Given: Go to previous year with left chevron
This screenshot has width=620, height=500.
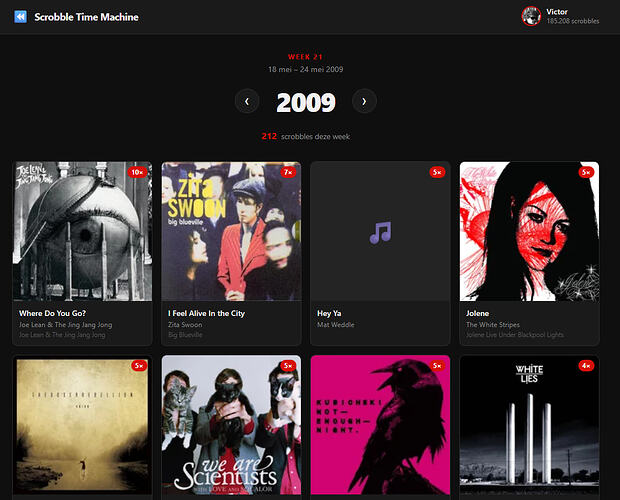Looking at the screenshot, I should click(247, 101).
